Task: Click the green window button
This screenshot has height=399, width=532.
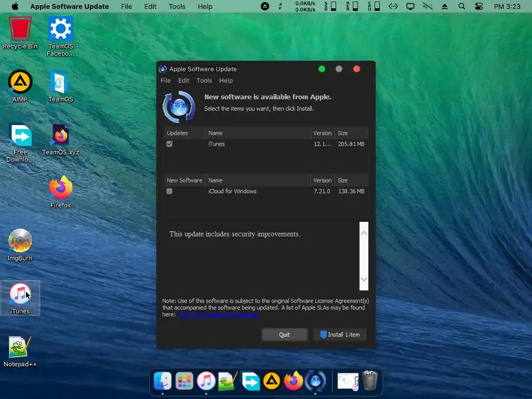Action: 322,69
